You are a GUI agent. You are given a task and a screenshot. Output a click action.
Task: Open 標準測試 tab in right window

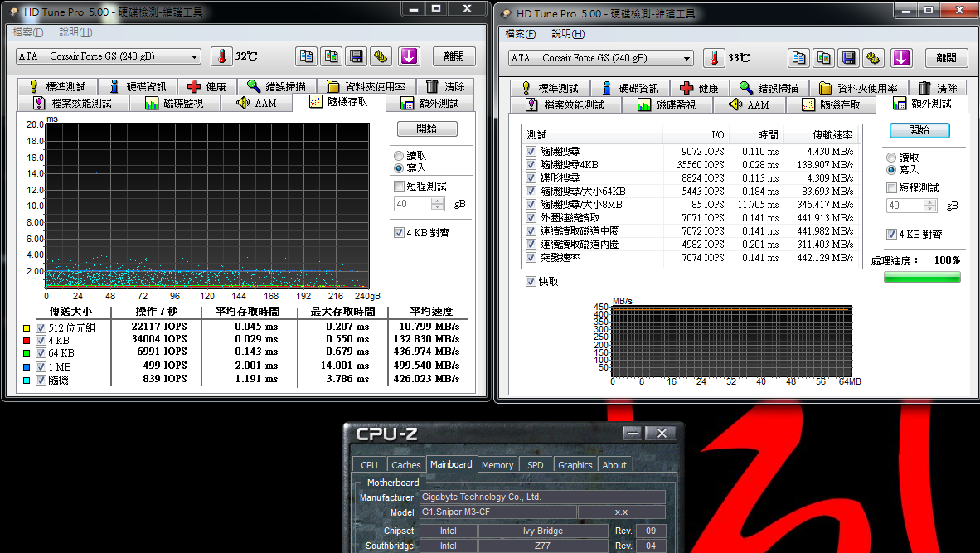(550, 88)
